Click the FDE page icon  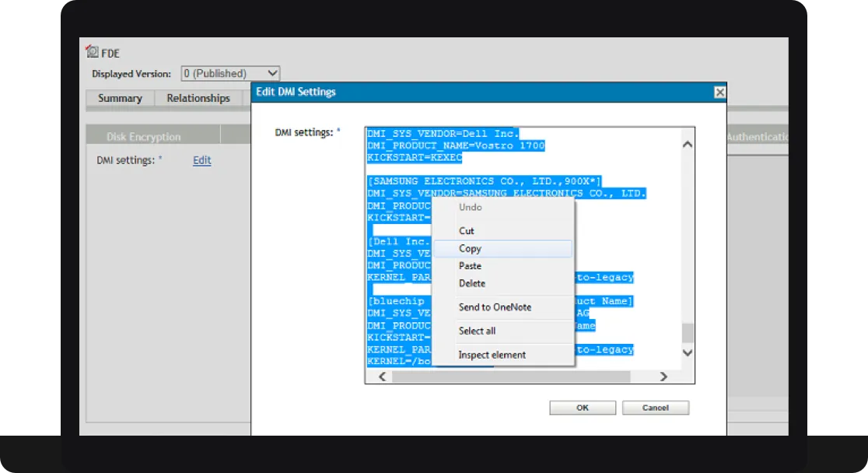(91, 51)
